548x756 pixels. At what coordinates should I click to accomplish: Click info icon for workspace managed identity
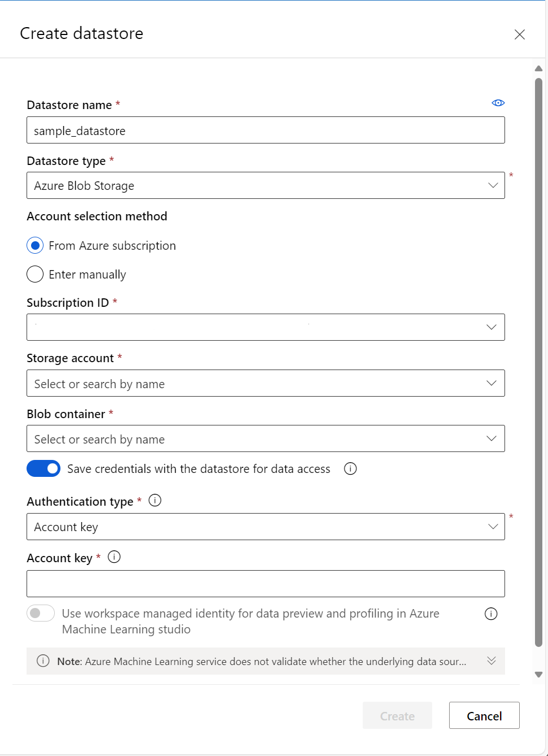coord(491,614)
